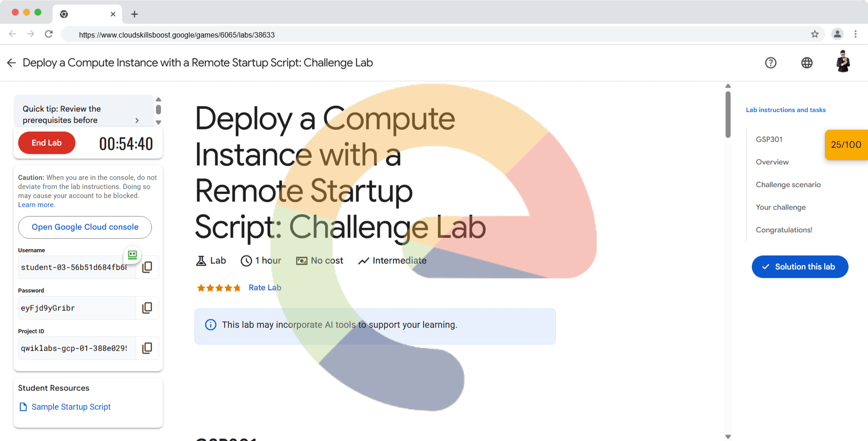Image resolution: width=868 pixels, height=441 pixels.
Task: Click the 00:54:40 lab timer
Action: coord(126,144)
